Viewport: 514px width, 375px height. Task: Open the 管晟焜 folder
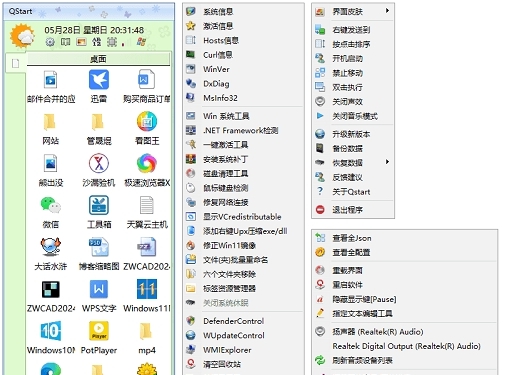[x=98, y=122]
